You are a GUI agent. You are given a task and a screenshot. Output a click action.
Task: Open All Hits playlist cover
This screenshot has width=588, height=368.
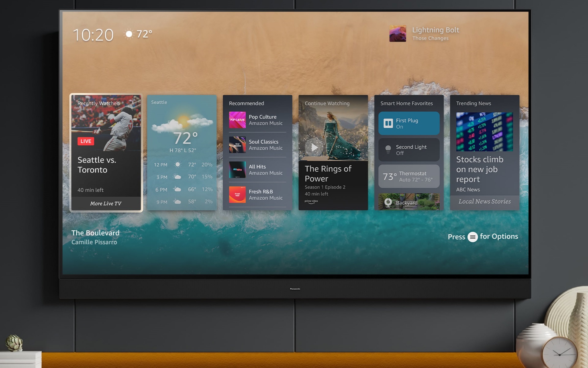click(237, 170)
